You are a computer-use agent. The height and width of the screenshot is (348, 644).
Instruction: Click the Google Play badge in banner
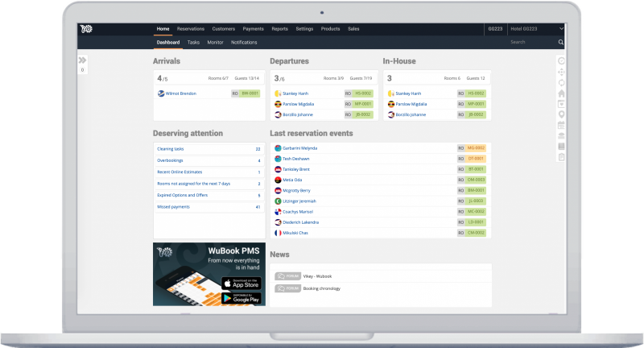pyautogui.click(x=241, y=298)
